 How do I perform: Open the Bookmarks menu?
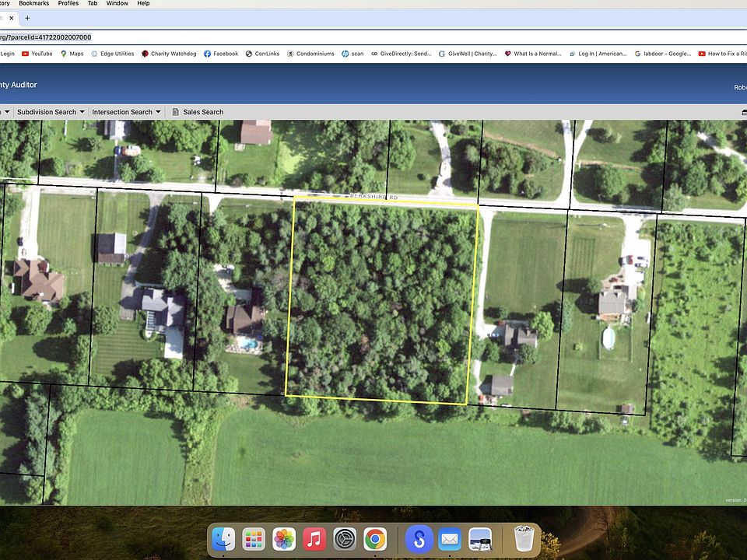click(33, 3)
